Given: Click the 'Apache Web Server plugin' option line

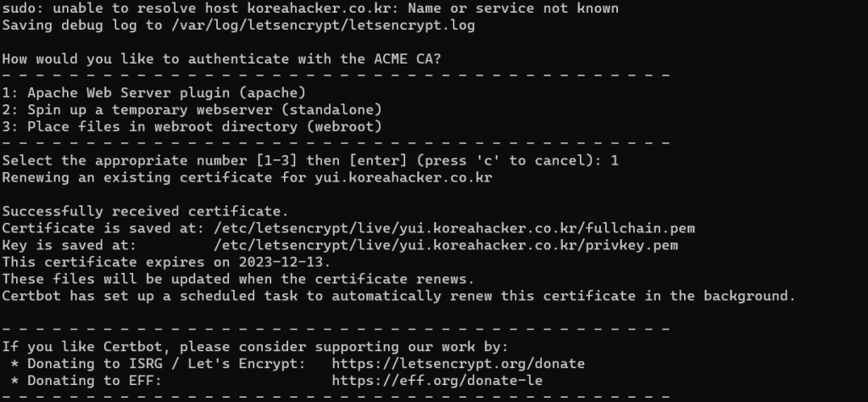Looking at the screenshot, I should coord(154,93).
